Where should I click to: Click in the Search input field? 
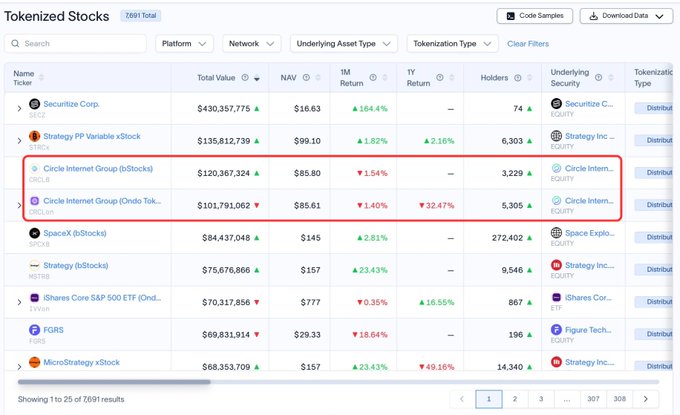click(x=75, y=43)
